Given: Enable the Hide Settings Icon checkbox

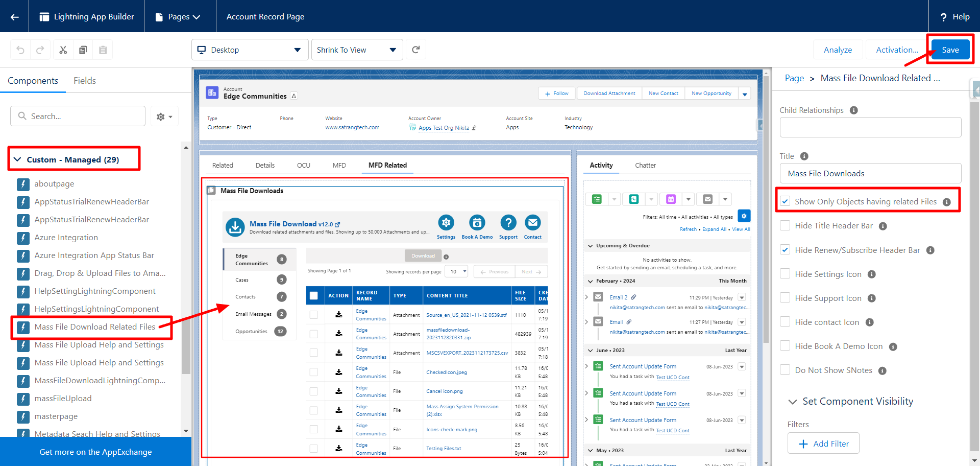Looking at the screenshot, I should point(785,274).
